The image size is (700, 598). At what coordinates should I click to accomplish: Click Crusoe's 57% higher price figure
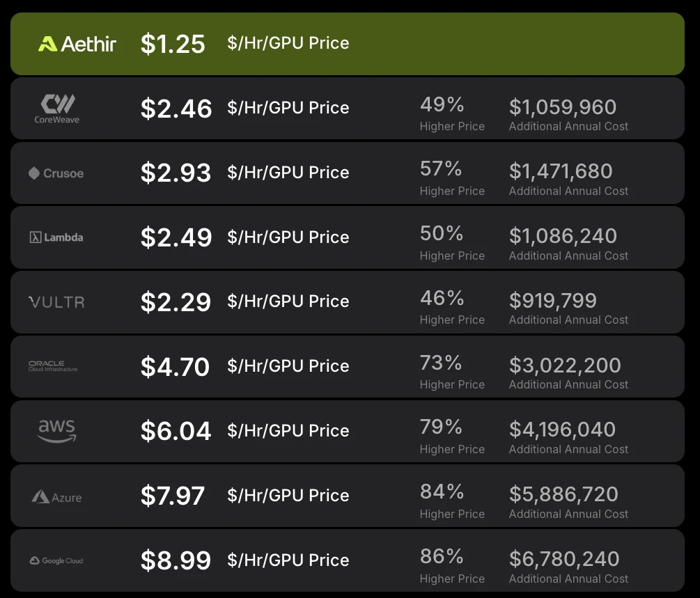[441, 169]
